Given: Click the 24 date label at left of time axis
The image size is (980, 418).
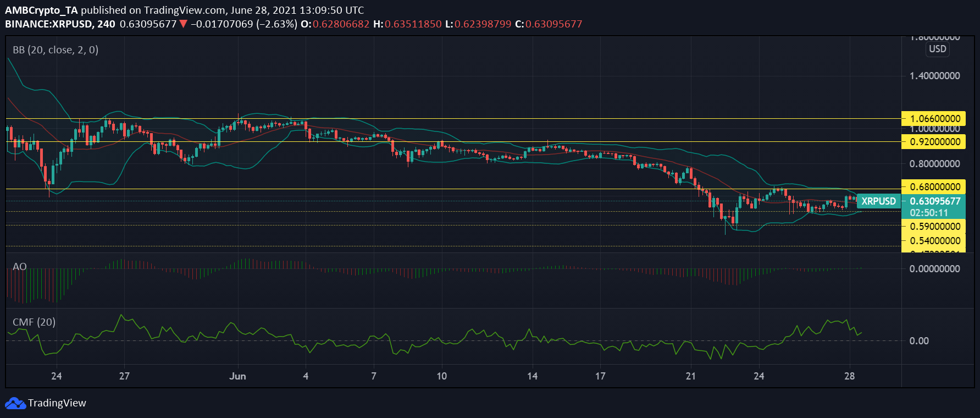Looking at the screenshot, I should click(x=56, y=376).
